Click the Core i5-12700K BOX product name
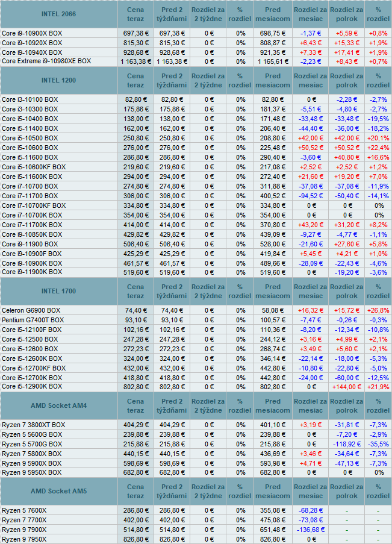392x544 pixels. tap(32, 378)
